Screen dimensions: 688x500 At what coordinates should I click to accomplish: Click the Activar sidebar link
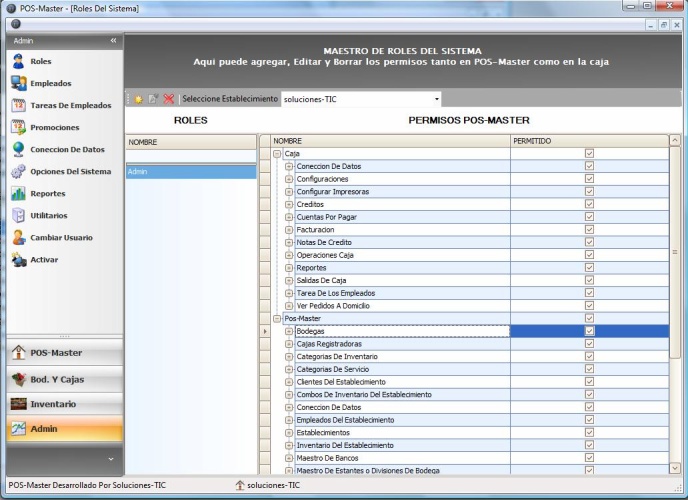click(x=44, y=259)
